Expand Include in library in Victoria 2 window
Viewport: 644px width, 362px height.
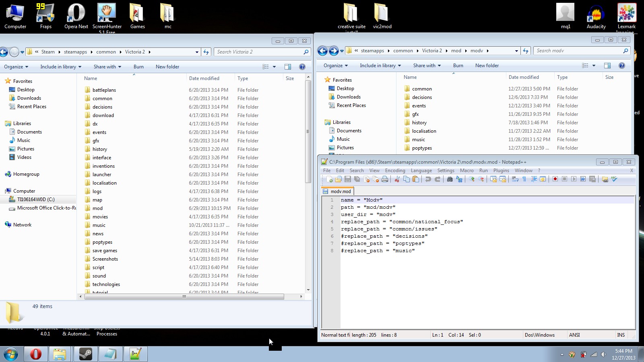pyautogui.click(x=61, y=67)
